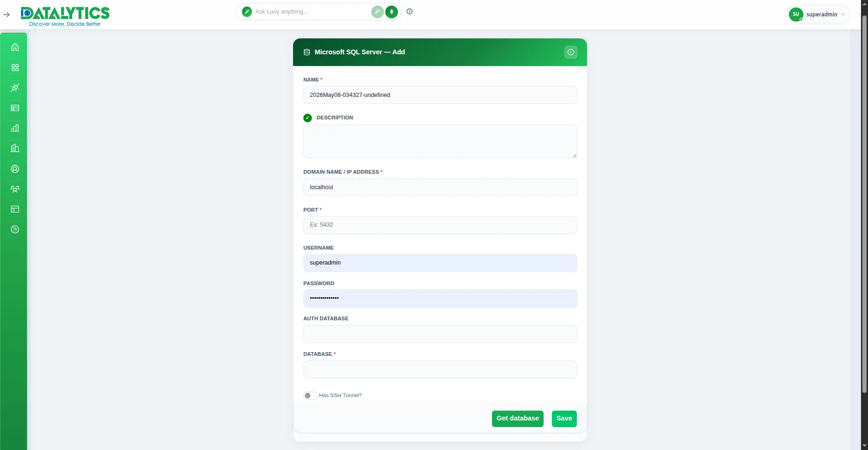The image size is (868, 450).
Task: Click the magic wand button in Lucy bar
Action: pos(377,12)
